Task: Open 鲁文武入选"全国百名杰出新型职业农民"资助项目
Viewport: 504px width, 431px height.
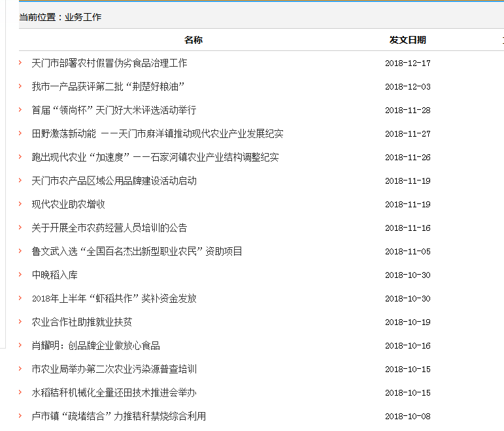Action: 137,251
